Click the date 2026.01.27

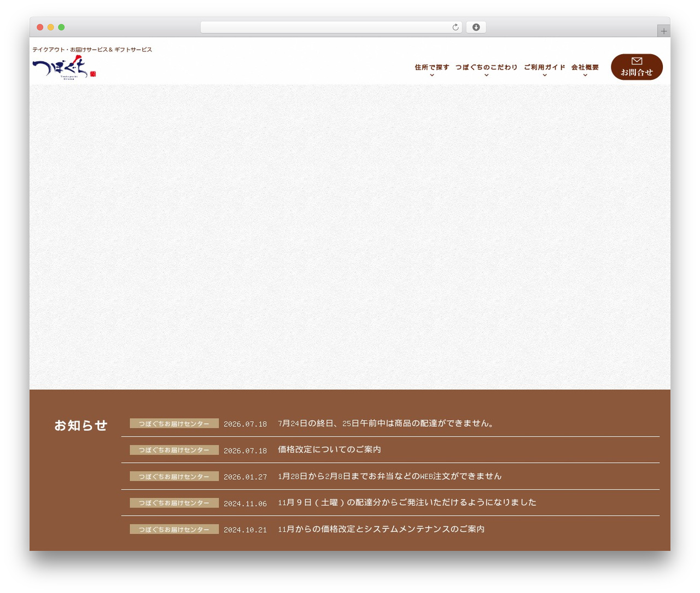[245, 477]
